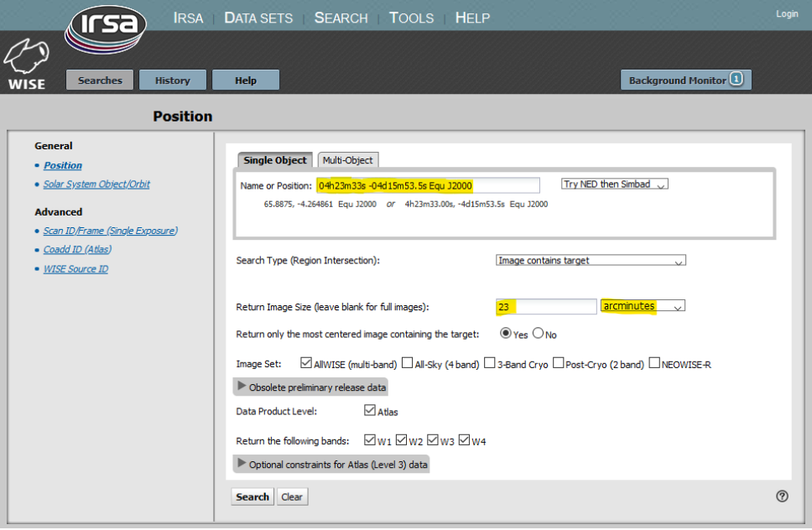Open the Data Sets menu
The height and width of the screenshot is (530, 812).
pos(258,18)
